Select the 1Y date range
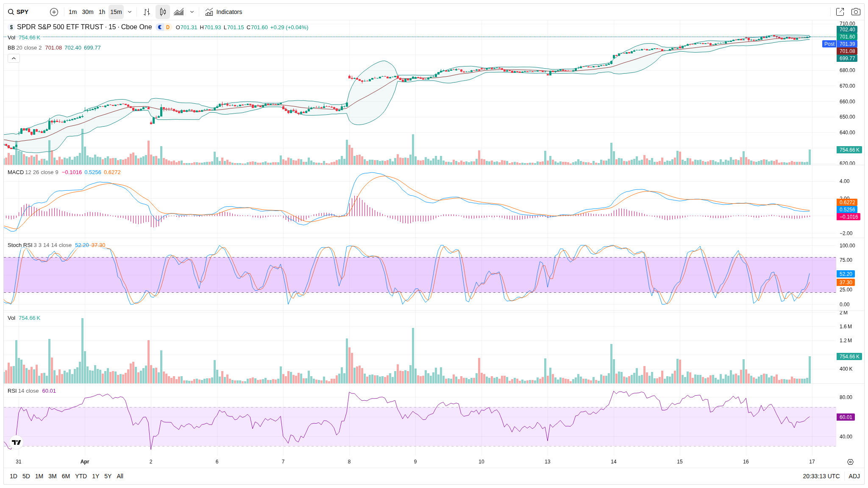The height and width of the screenshot is (488, 868). (95, 476)
